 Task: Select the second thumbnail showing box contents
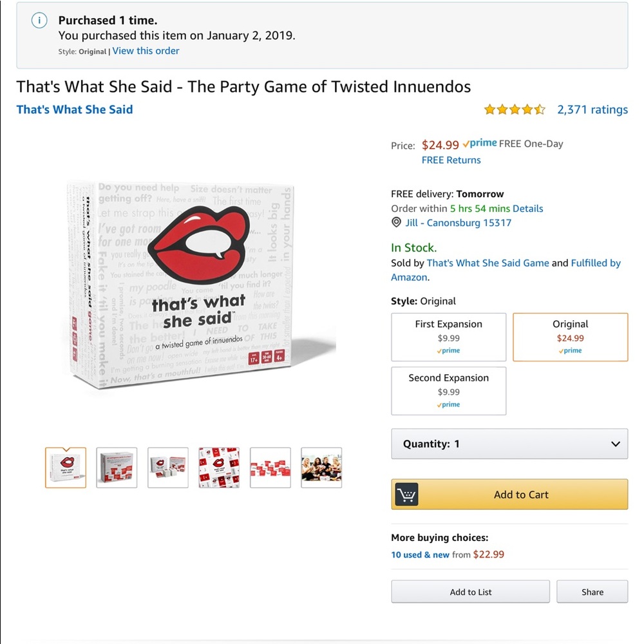pyautogui.click(x=117, y=468)
